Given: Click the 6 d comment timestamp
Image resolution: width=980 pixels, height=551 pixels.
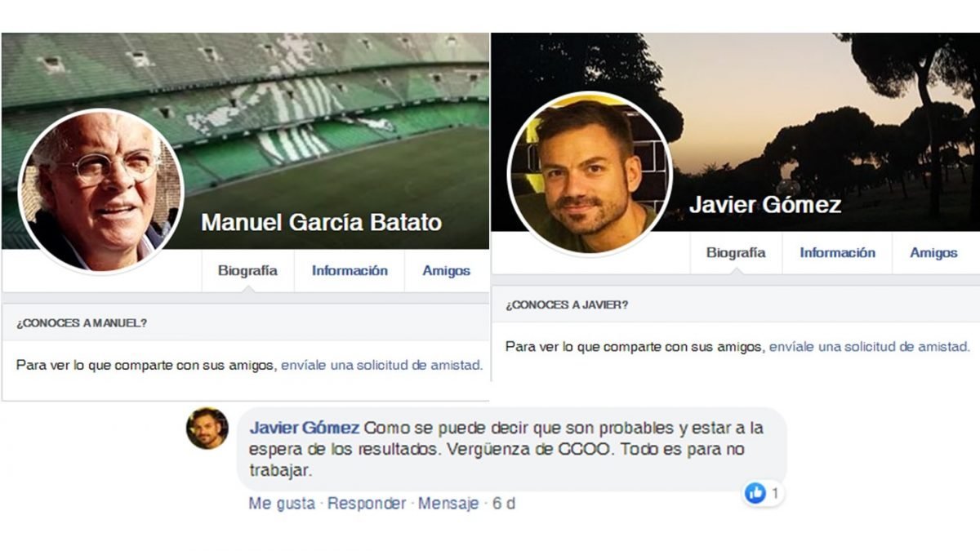Looking at the screenshot, I should pyautogui.click(x=504, y=504).
